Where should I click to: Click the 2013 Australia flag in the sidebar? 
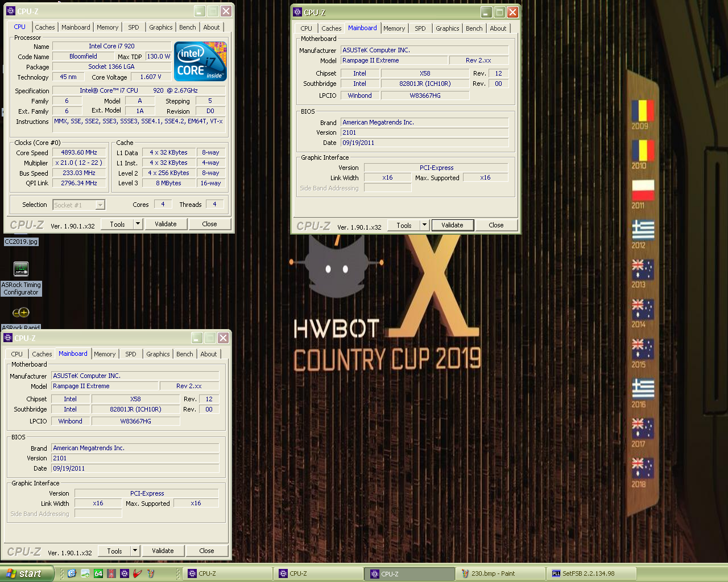[x=643, y=269]
